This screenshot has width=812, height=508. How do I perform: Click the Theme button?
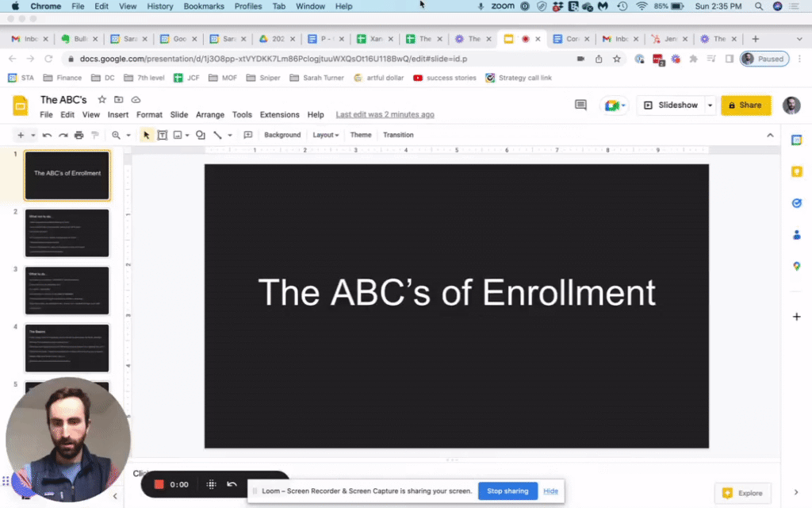point(361,135)
